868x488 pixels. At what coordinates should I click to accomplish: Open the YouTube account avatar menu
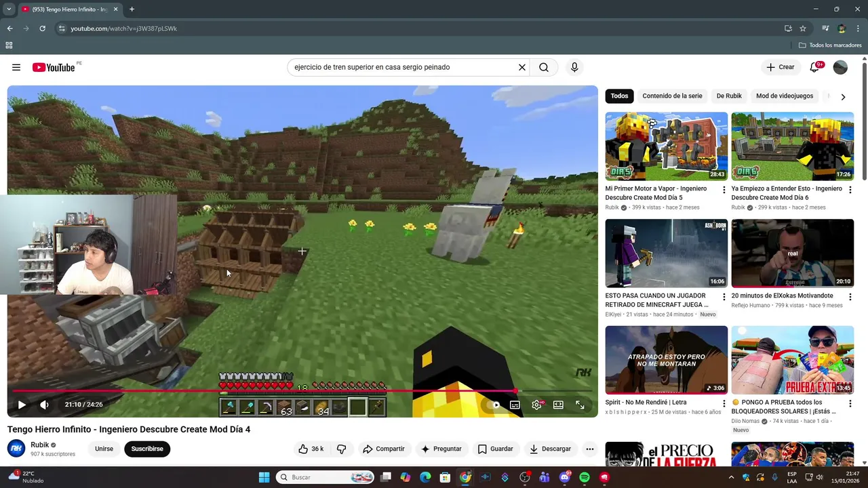pos(840,67)
